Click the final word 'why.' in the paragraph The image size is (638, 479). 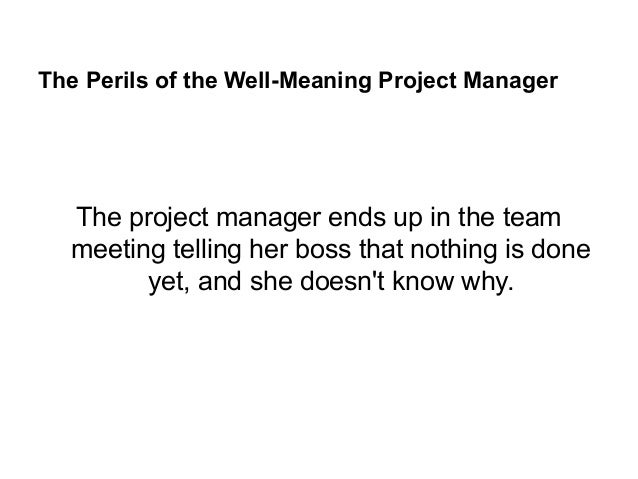click(487, 282)
